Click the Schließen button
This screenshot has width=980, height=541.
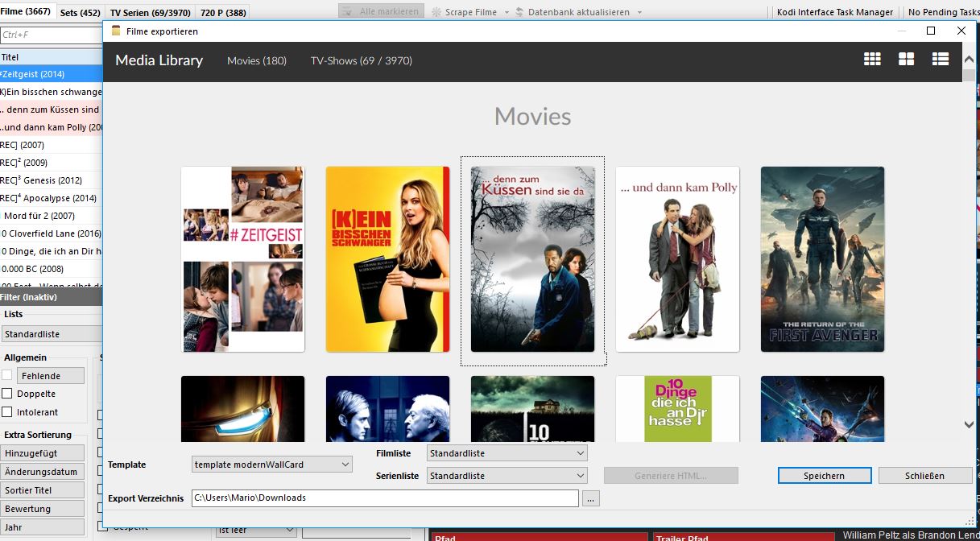tap(925, 476)
